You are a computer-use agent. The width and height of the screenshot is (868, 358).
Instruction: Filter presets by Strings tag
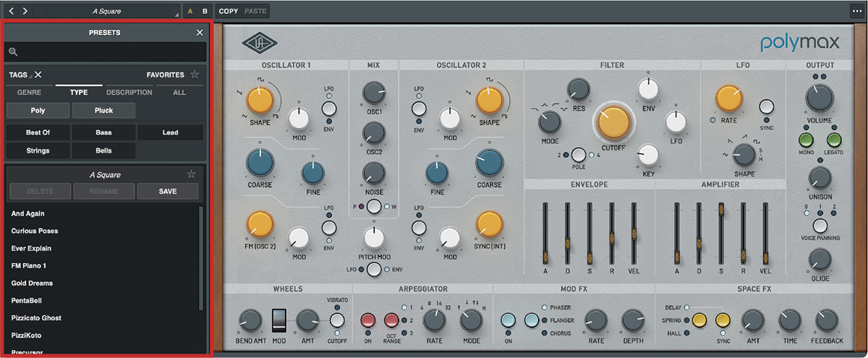point(38,151)
